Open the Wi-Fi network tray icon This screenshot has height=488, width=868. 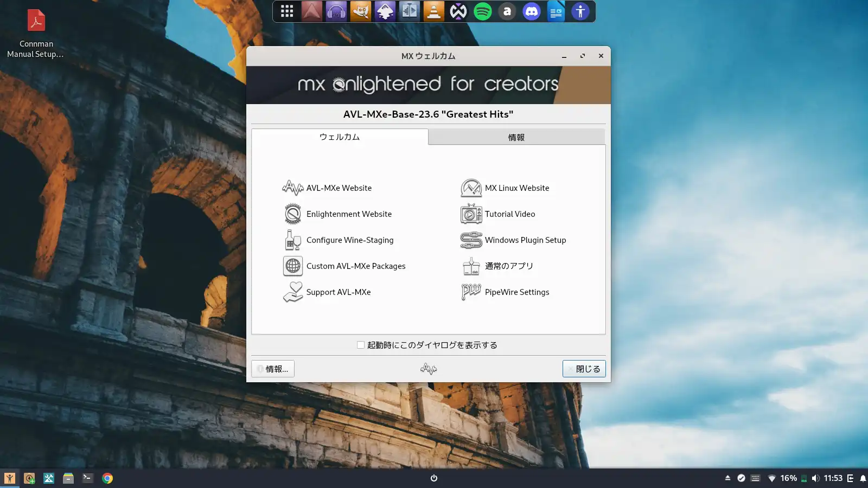pos(771,478)
